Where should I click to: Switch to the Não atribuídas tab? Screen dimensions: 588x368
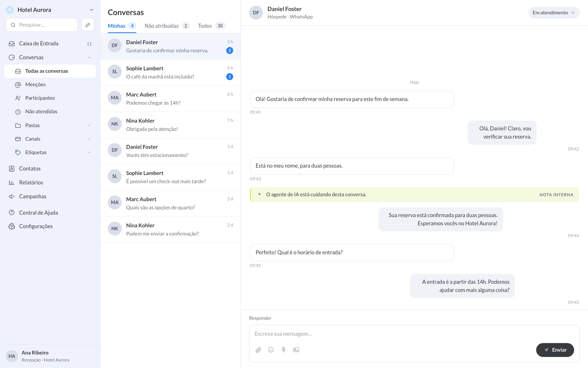167,26
